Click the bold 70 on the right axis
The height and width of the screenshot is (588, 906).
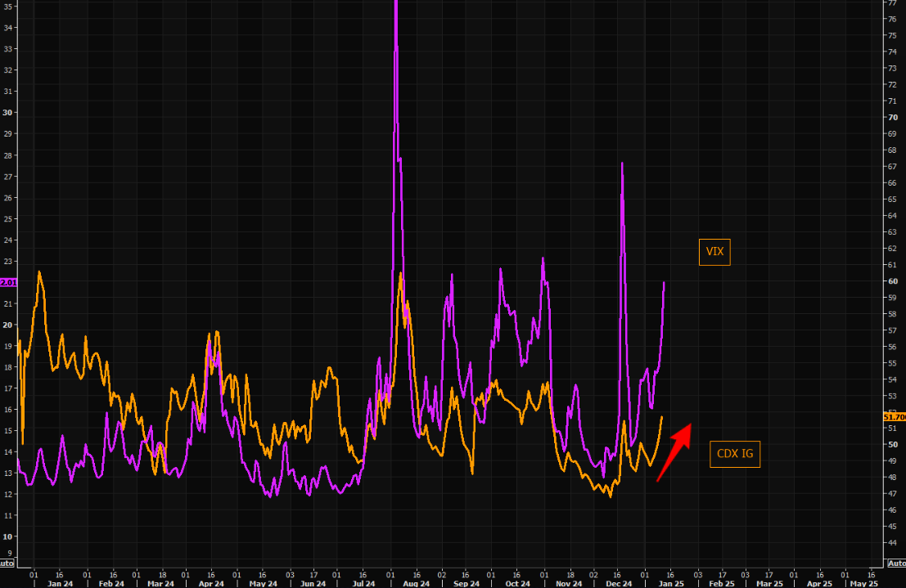coord(893,117)
